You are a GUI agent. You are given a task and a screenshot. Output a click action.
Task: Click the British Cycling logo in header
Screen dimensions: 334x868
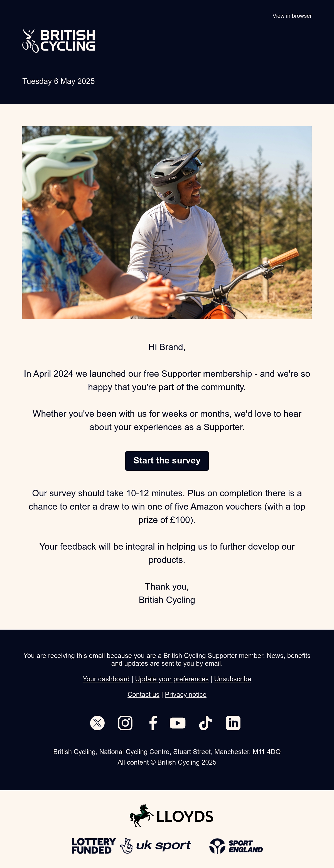[x=59, y=41]
